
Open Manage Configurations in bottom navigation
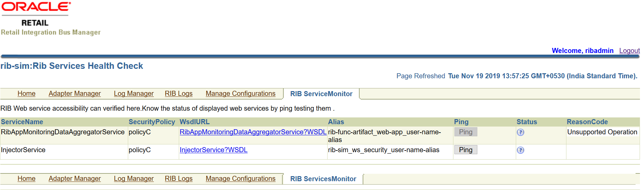click(241, 179)
